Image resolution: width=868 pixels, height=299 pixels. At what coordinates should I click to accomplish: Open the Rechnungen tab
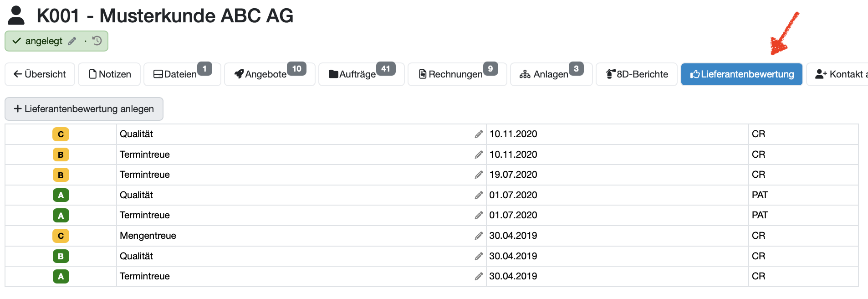click(x=457, y=74)
